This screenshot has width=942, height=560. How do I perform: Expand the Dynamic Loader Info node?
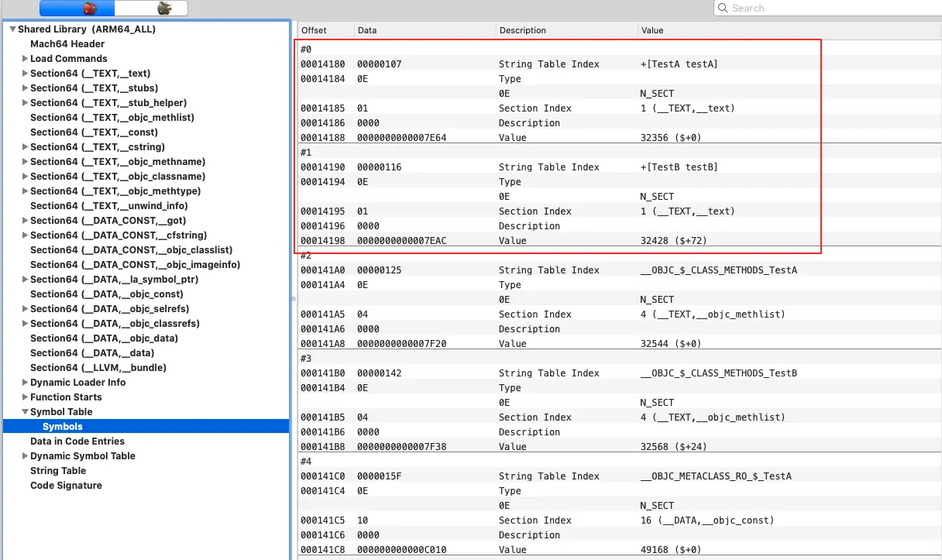26,383
